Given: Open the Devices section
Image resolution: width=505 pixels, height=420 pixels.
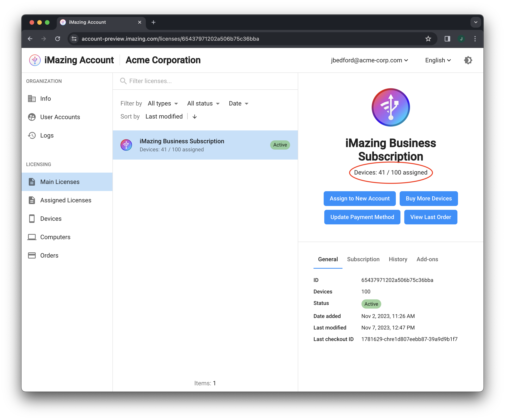Looking at the screenshot, I should click(51, 219).
